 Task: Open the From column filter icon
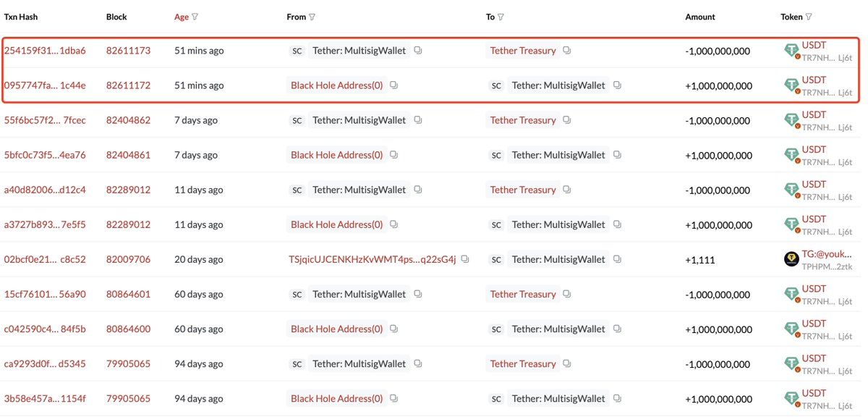click(x=312, y=17)
